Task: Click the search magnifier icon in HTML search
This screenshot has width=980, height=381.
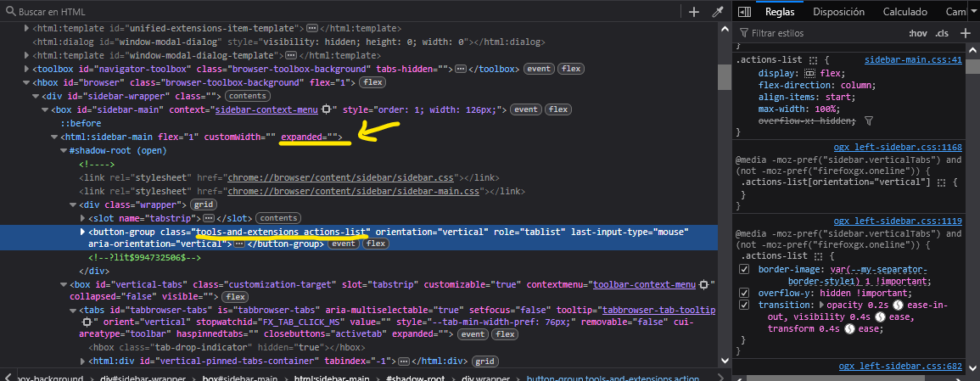Action: tap(11, 12)
